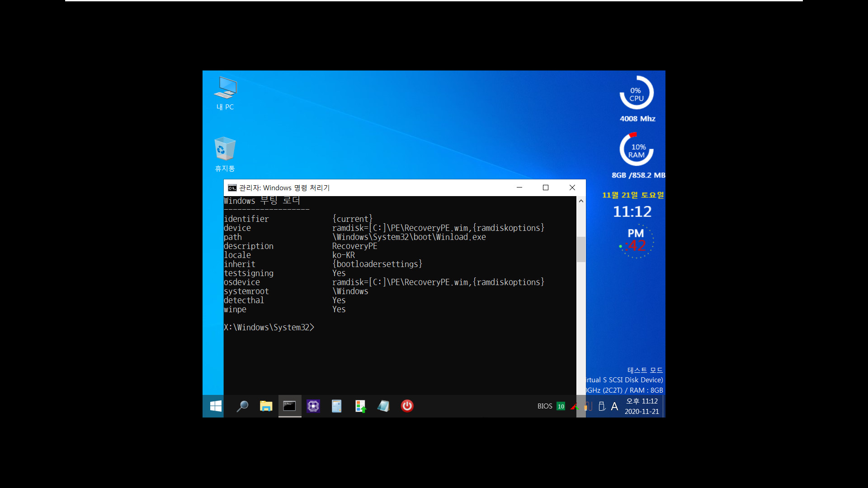Open the notepad icon in taskbar

(x=383, y=406)
